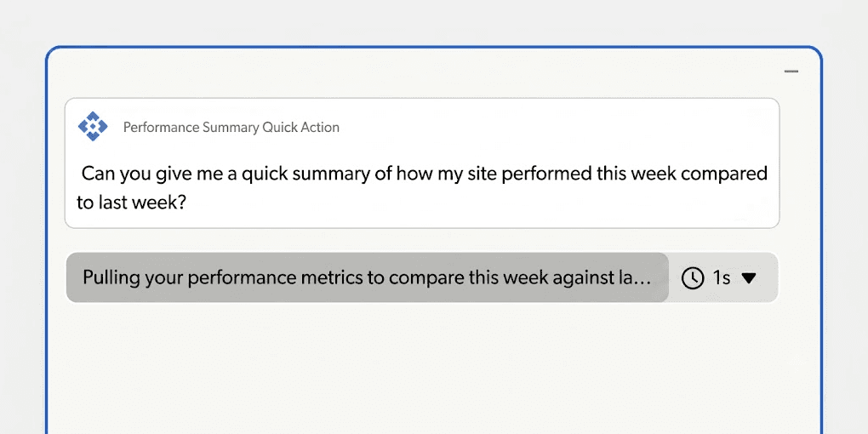Select the 'Can you give me a quick summary' message
The height and width of the screenshot is (434, 868).
tap(422, 188)
